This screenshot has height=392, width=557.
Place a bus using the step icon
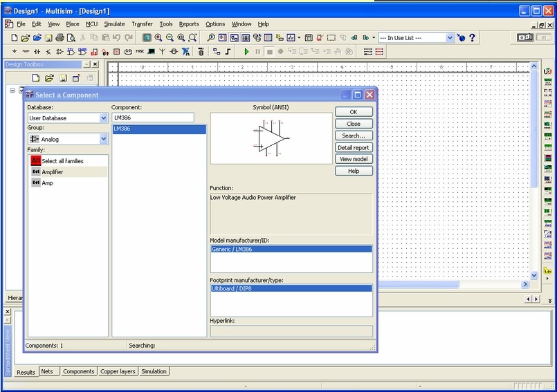click(228, 51)
